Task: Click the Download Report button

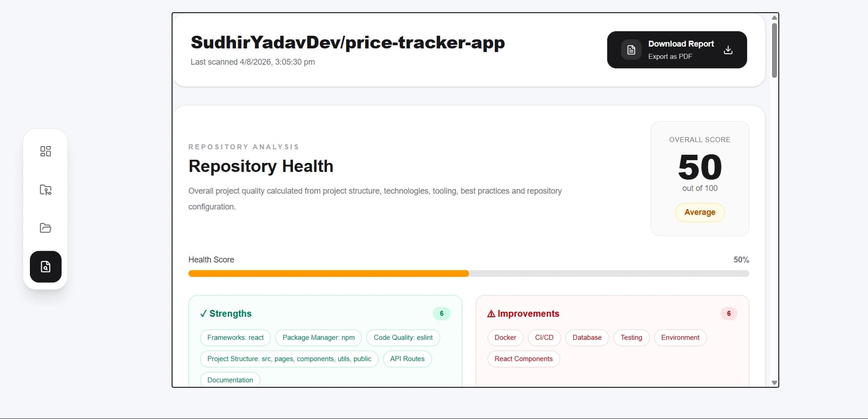Action: click(x=677, y=50)
